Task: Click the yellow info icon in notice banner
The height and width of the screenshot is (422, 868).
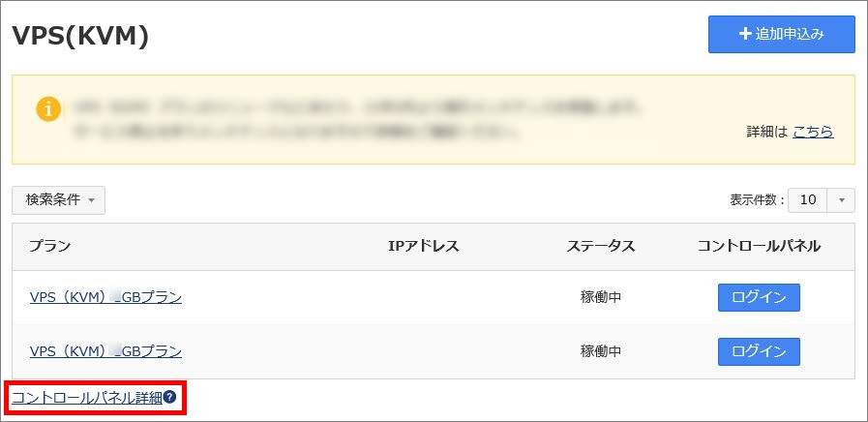Action: [x=48, y=110]
